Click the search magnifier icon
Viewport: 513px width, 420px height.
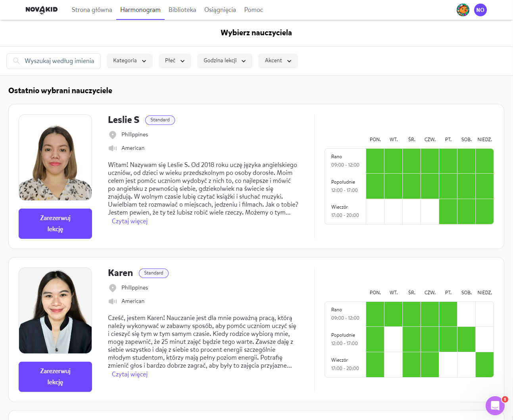coord(16,61)
